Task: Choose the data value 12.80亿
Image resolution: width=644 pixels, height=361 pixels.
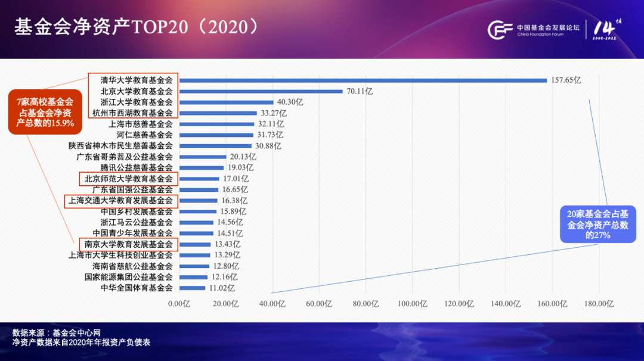Action: [x=226, y=266]
